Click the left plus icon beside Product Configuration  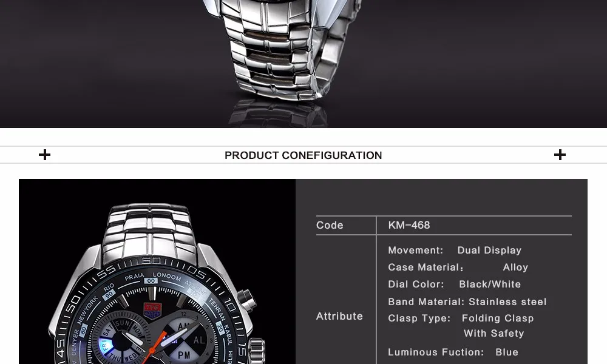point(44,155)
